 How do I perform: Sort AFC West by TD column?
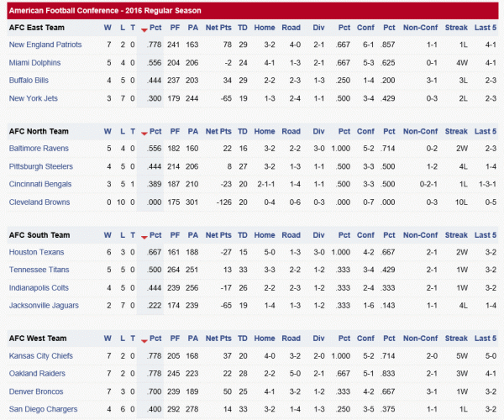coord(243,339)
